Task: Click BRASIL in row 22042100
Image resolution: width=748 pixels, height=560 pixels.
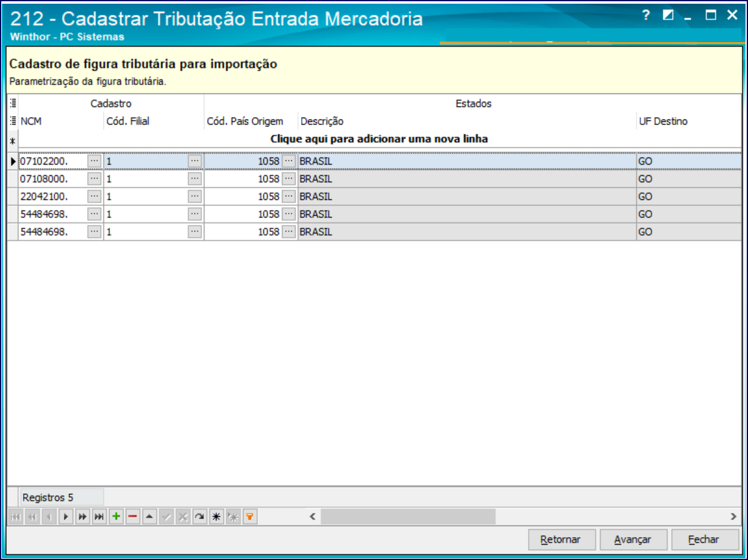Action: coord(316,196)
